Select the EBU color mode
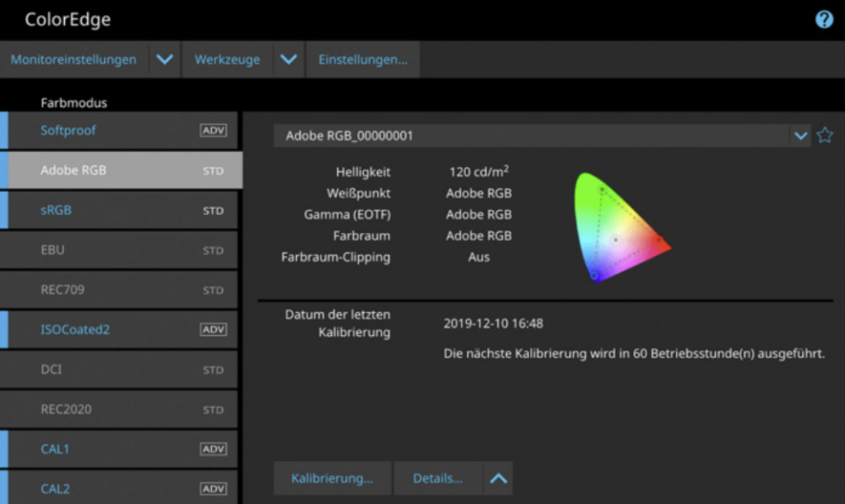The width and height of the screenshot is (845, 504). coord(120,251)
